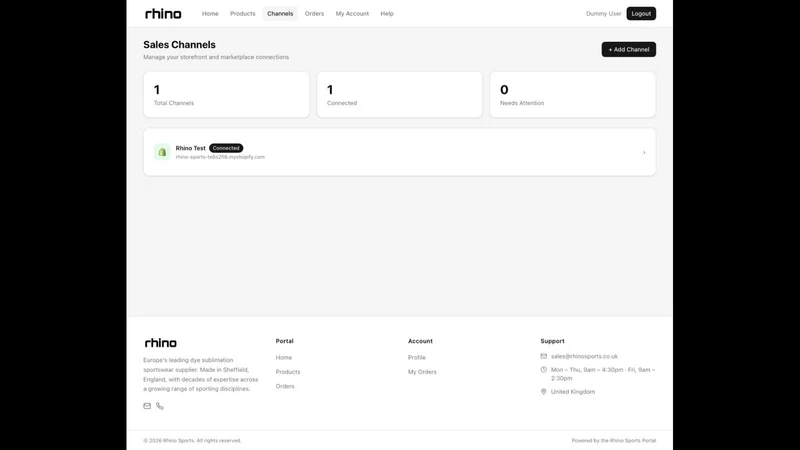This screenshot has width=800, height=450.
Task: Click sales@rhinosports.co.uk email link
Action: point(584,356)
